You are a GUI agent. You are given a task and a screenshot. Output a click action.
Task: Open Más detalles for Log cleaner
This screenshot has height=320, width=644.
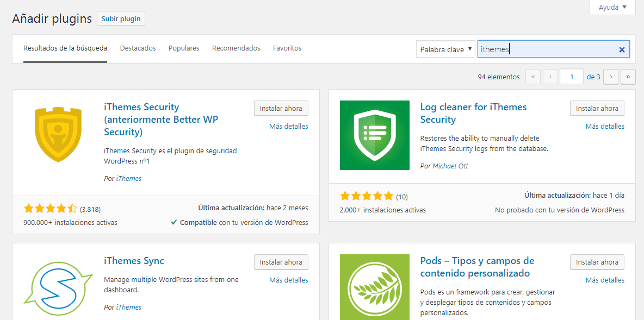[605, 127]
